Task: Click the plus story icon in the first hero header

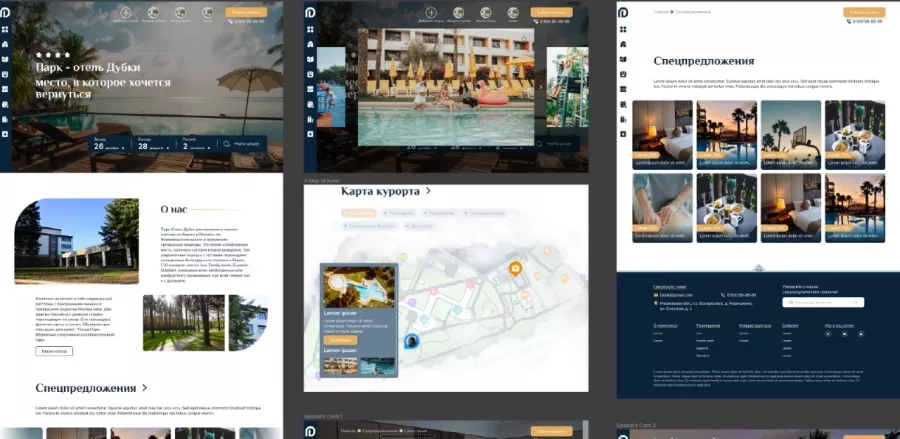Action: tap(125, 14)
